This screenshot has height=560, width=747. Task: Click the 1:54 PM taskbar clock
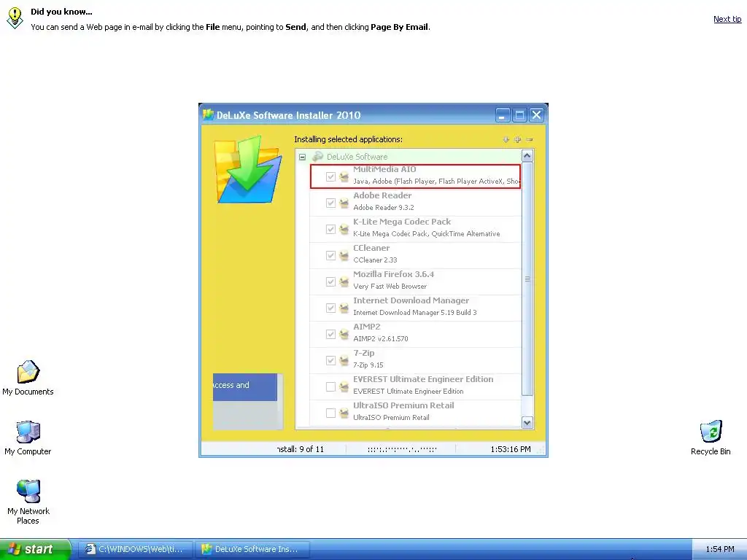pos(720,549)
